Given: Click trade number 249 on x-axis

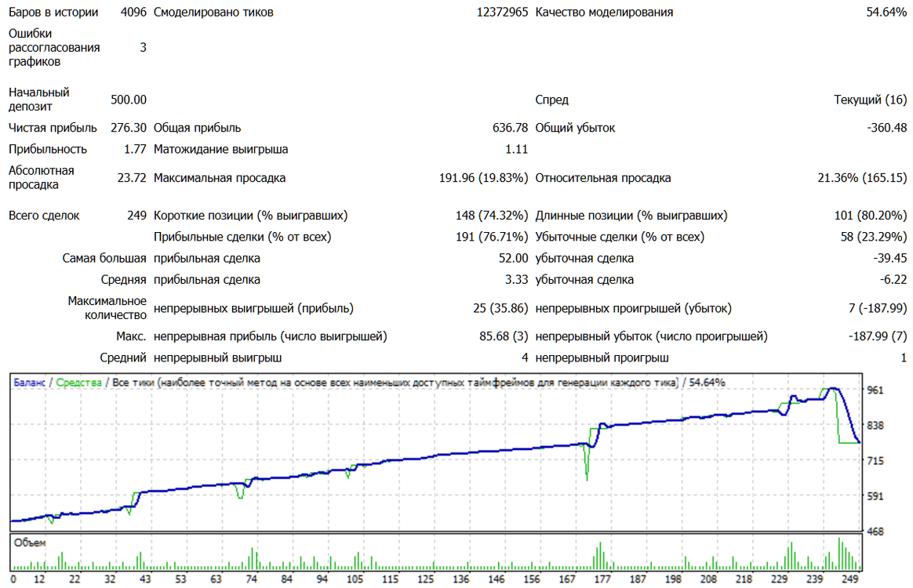Looking at the screenshot, I should (849, 579).
